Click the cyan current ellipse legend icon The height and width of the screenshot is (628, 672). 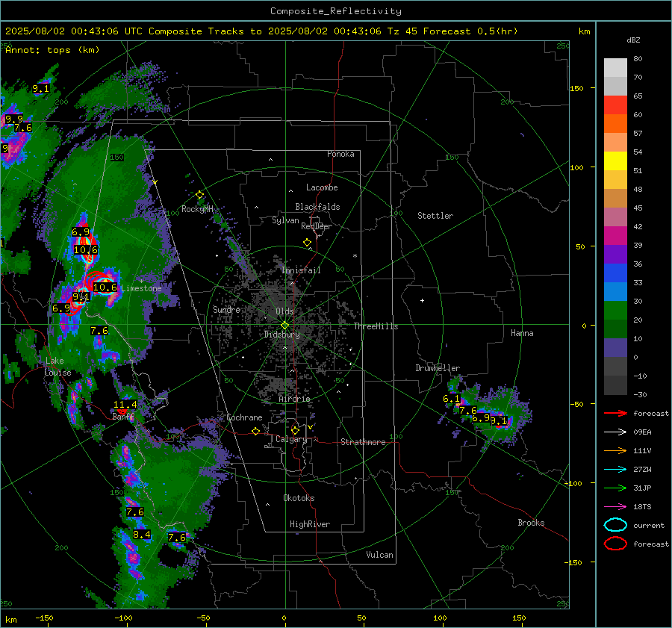(x=615, y=525)
